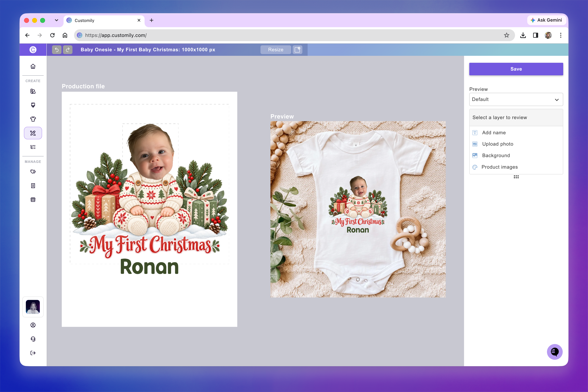This screenshot has height=392, width=588.
Task: Click the Resize button
Action: pyautogui.click(x=276, y=50)
